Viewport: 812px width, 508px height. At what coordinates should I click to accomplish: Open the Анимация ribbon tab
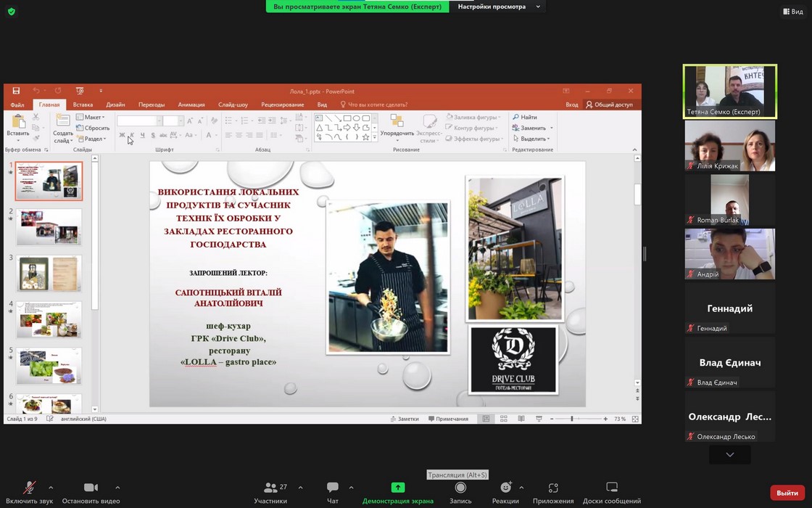(191, 105)
